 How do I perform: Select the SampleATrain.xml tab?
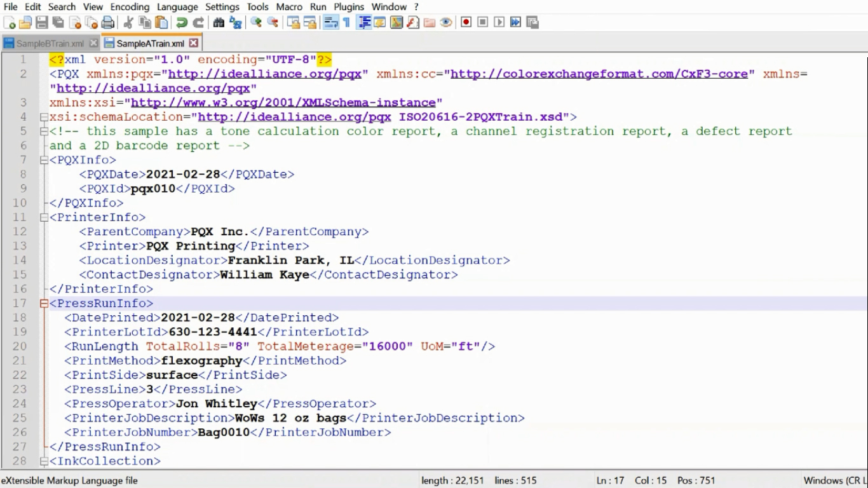pyautogui.click(x=151, y=44)
